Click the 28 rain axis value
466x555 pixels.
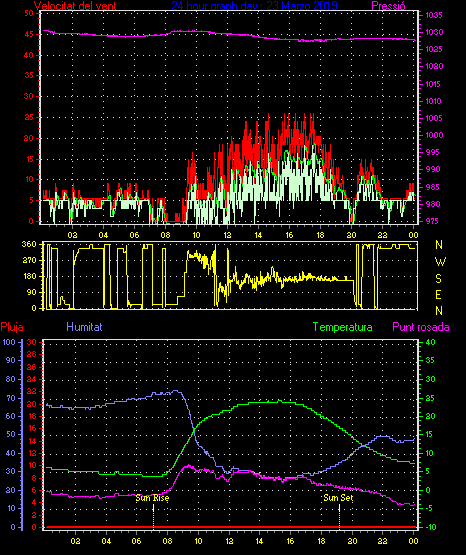(32, 354)
